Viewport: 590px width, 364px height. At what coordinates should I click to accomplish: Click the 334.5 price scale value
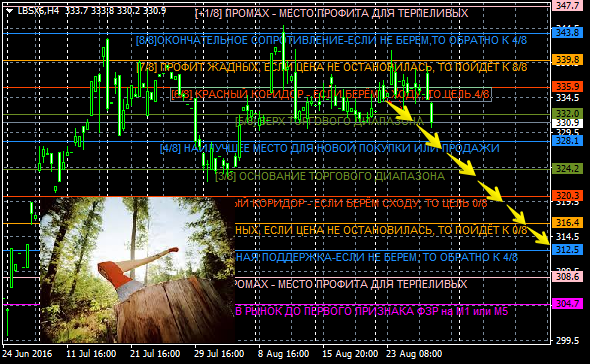567,98
